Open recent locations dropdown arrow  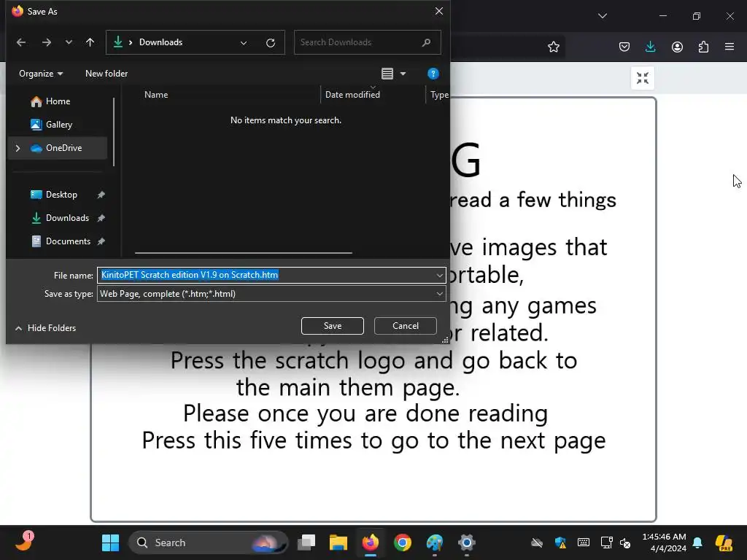(69, 42)
